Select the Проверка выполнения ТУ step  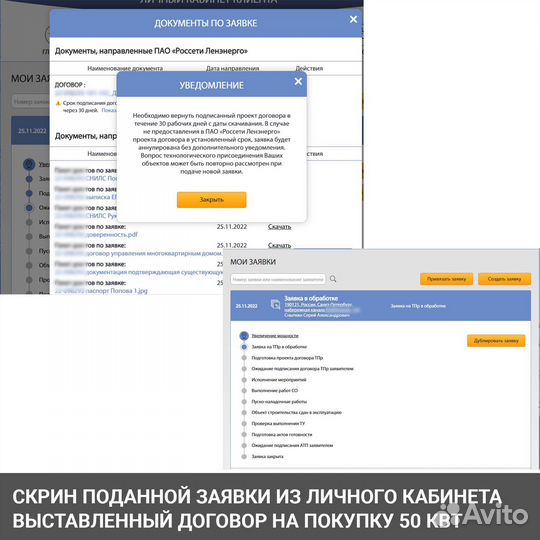coord(278,424)
